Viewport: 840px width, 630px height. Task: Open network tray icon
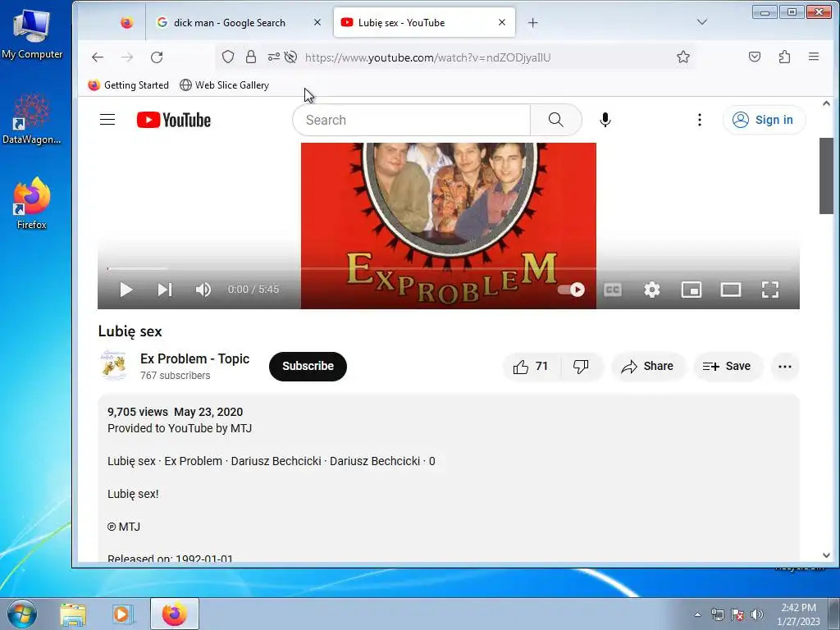[717, 614]
